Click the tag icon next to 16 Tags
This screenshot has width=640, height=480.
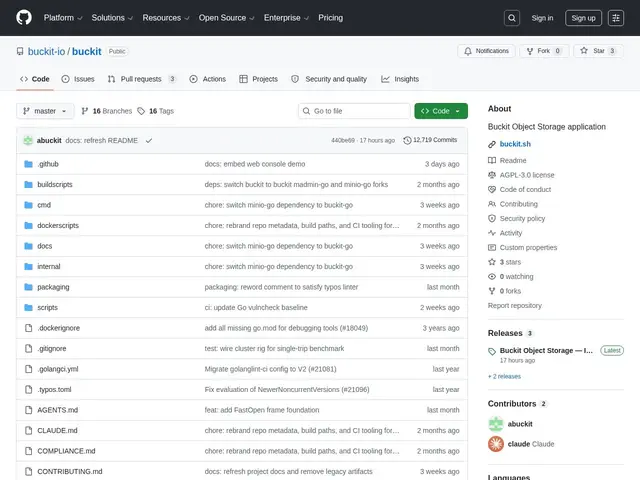pos(141,111)
